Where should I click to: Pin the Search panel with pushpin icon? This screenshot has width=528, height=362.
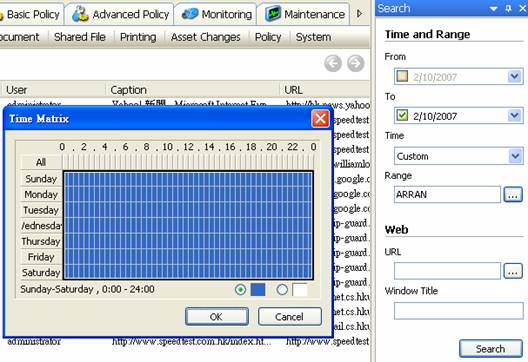click(508, 8)
